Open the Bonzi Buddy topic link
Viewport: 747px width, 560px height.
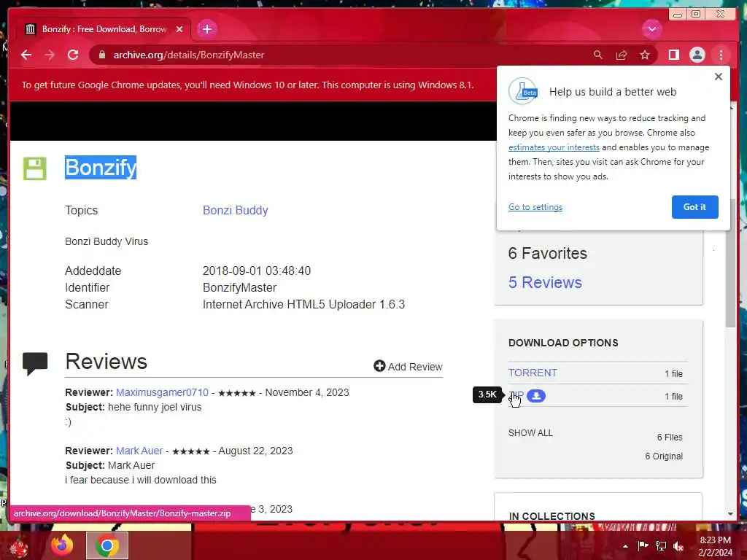(236, 210)
